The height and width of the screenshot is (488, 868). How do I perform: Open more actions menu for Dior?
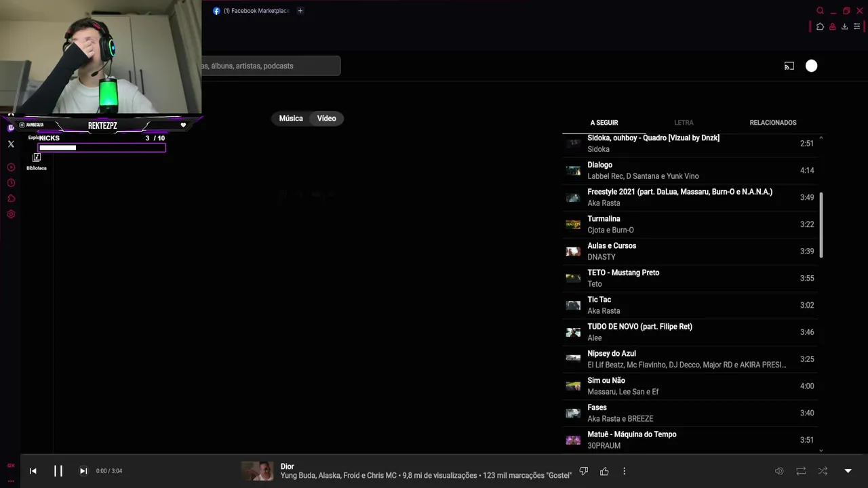[625, 471]
